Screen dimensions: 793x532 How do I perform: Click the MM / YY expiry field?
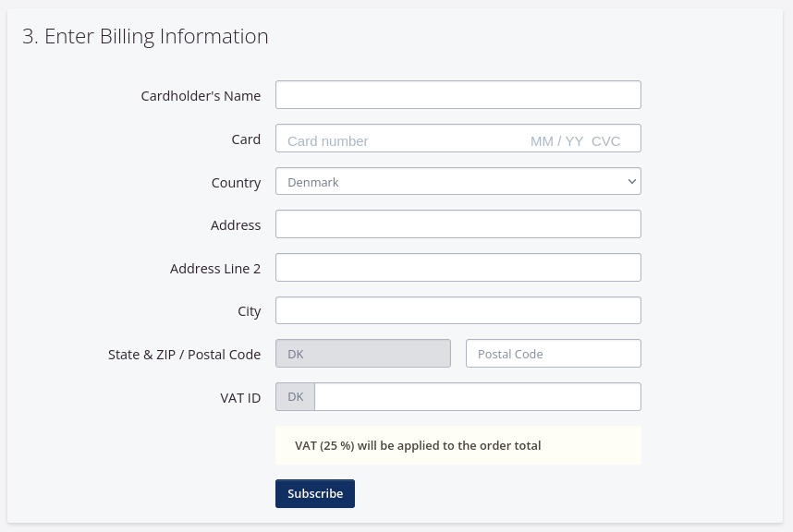(556, 140)
